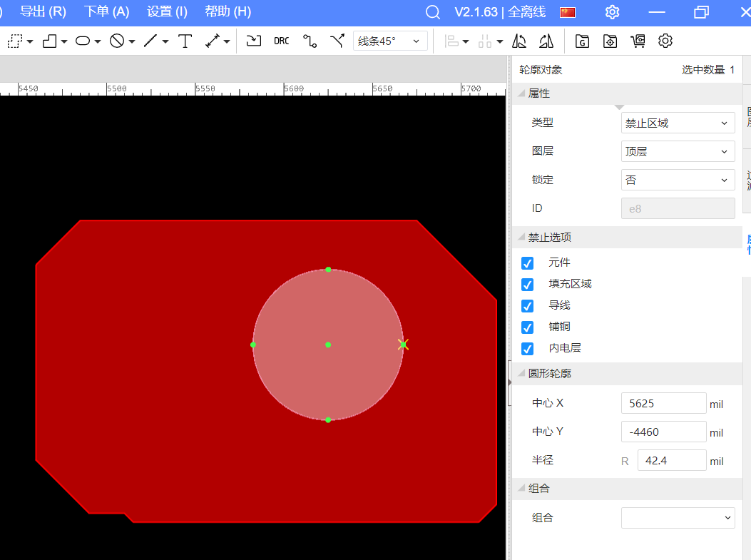Click the DRC check icon

pos(282,41)
